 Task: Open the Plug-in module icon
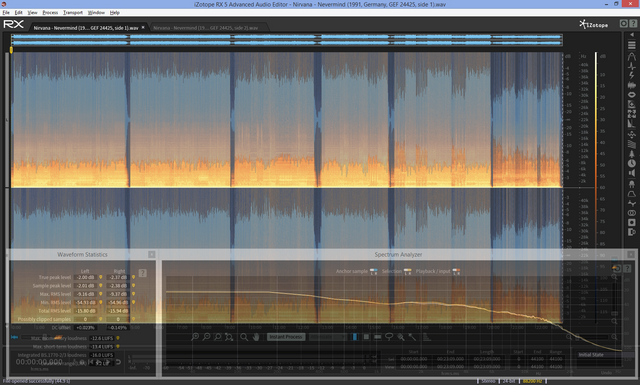[x=632, y=184]
